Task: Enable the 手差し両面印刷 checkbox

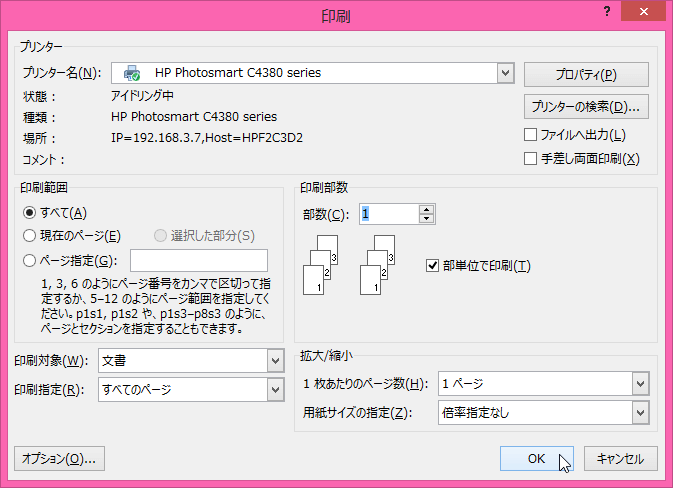Action: tap(531, 158)
